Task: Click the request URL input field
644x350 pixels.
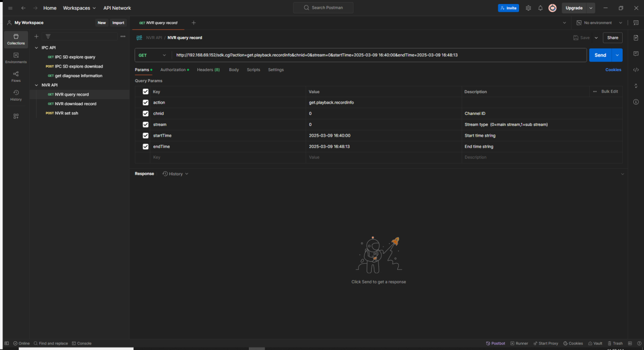Action: [x=380, y=55]
